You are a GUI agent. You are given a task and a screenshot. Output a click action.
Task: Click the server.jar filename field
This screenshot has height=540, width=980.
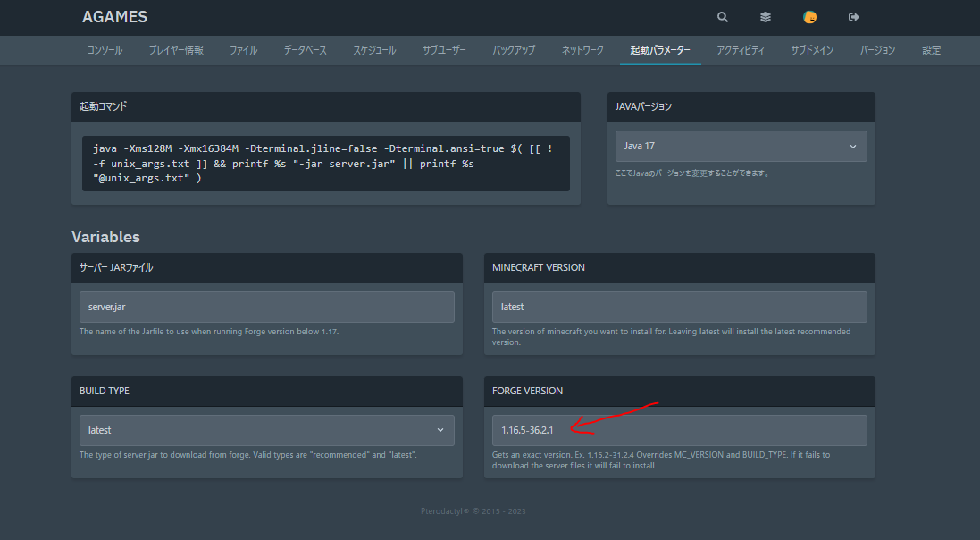click(267, 307)
